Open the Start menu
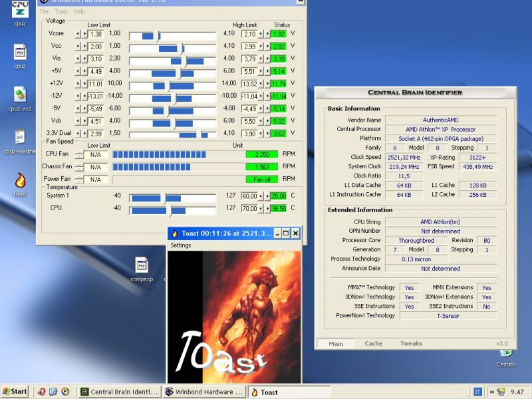This screenshot has height=399, width=532. (15, 392)
